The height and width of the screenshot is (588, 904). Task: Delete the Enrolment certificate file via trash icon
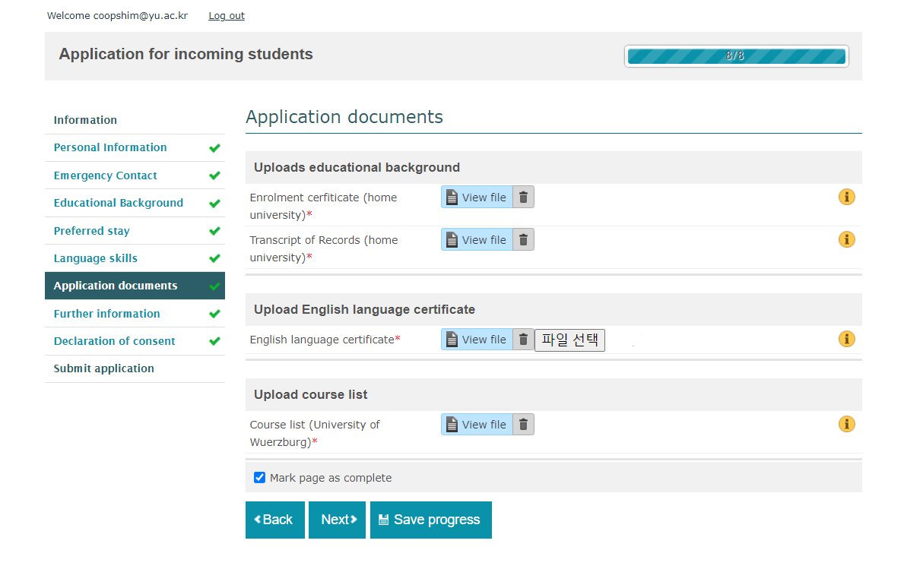(x=523, y=198)
